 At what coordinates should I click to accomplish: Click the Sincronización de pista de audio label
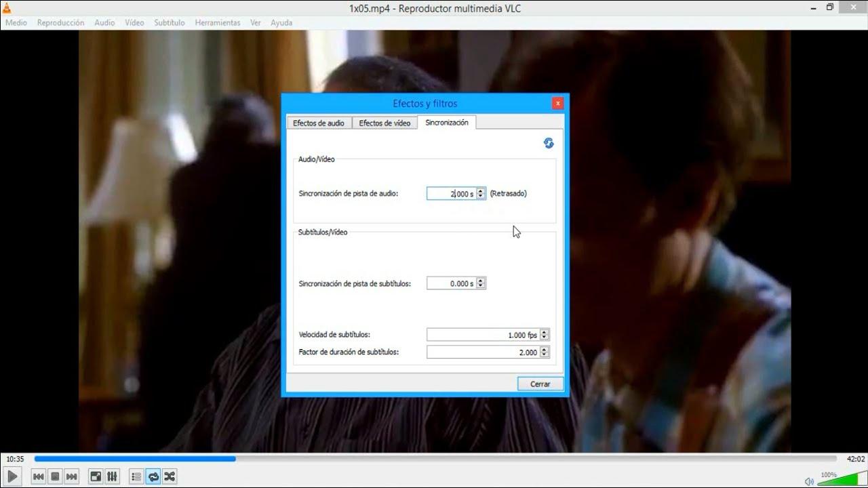[x=349, y=194]
